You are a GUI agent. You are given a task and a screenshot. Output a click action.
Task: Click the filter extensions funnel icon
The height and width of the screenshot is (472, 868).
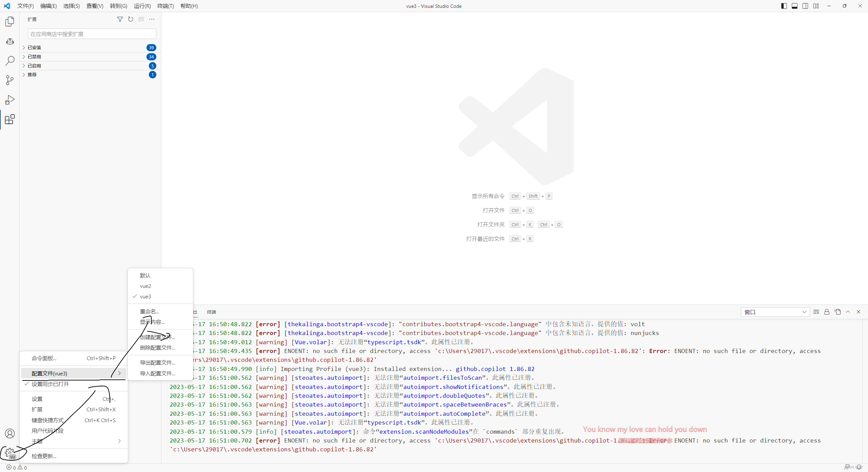[x=120, y=19]
